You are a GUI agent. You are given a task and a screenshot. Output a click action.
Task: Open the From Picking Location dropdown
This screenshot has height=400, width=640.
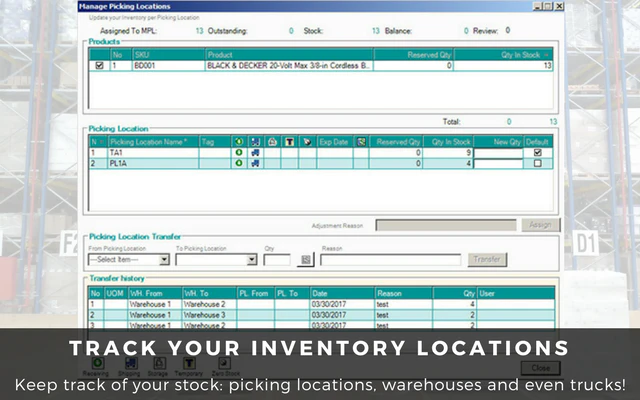point(164,260)
